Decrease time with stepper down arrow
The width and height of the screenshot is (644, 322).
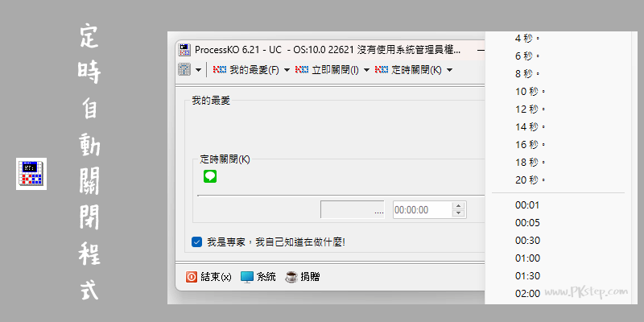[x=458, y=213]
